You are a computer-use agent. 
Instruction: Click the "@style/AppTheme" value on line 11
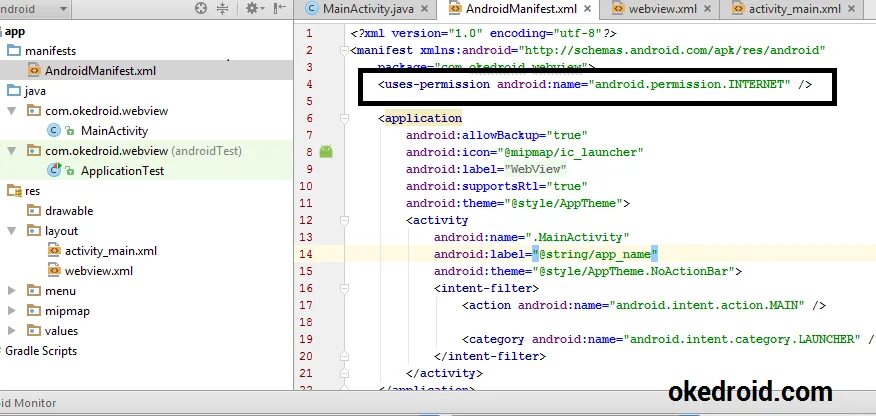coord(564,203)
